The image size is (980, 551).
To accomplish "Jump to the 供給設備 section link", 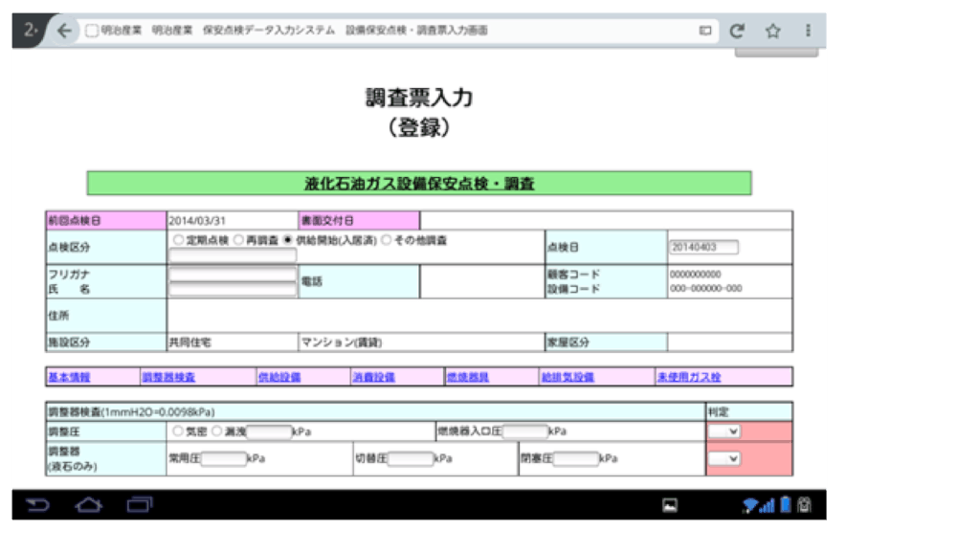I will pyautogui.click(x=278, y=377).
